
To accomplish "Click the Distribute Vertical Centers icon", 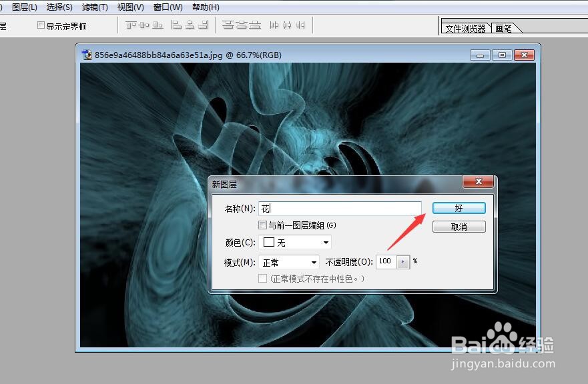I will [242, 25].
